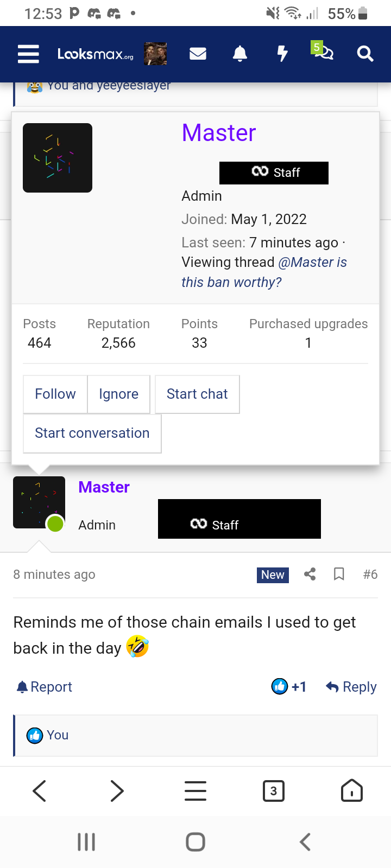This screenshot has height=868, width=391.
Task: Tap the browser home icon
Action: pyautogui.click(x=352, y=791)
